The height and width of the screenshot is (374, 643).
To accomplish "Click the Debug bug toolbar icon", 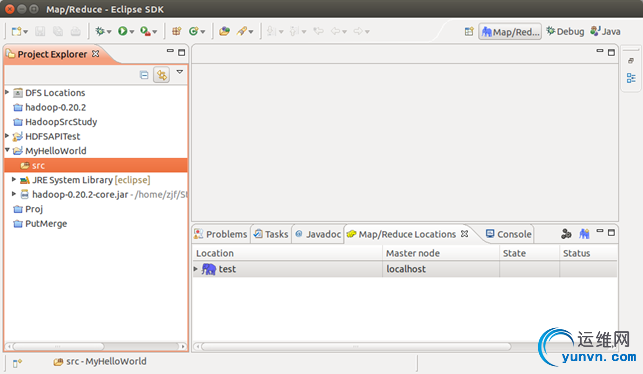I will coord(100,31).
